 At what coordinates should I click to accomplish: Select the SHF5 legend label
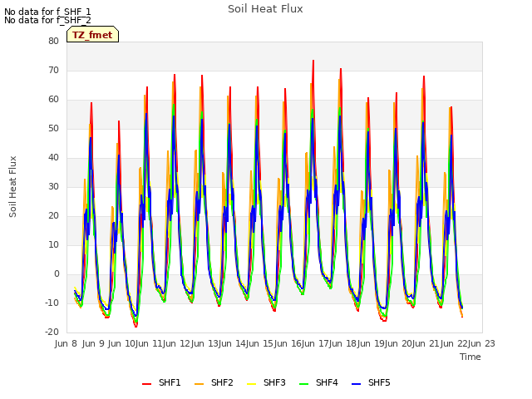379,382
